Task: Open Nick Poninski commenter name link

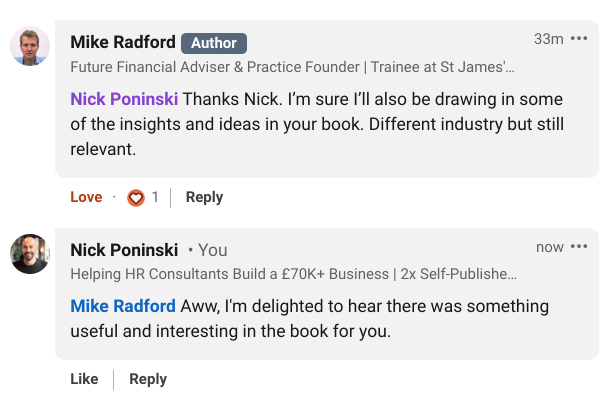Action: 124,250
